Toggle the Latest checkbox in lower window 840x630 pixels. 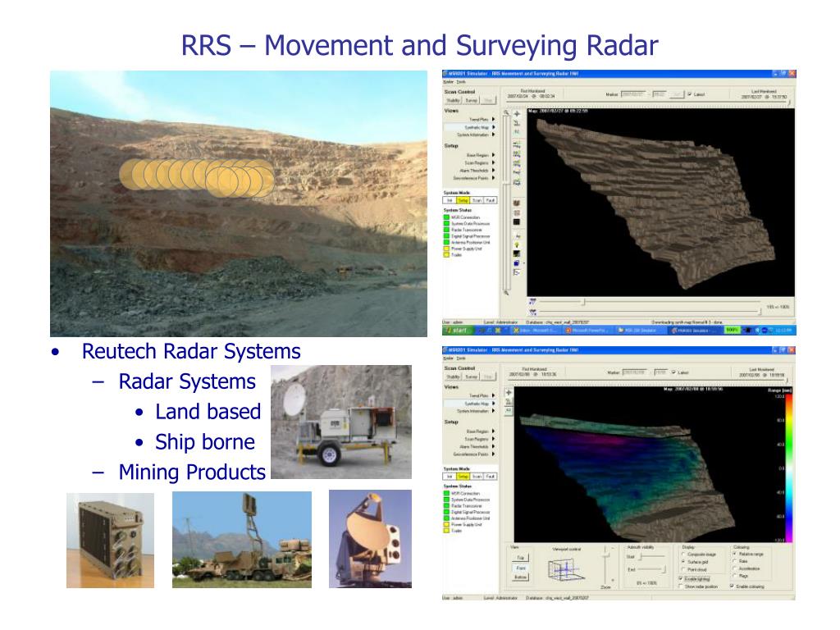pyautogui.click(x=674, y=372)
